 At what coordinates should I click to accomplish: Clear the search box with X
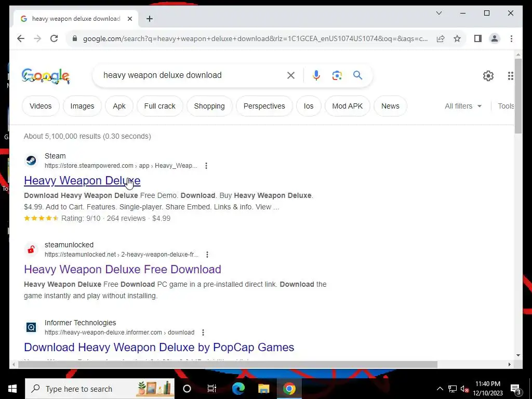(x=291, y=75)
